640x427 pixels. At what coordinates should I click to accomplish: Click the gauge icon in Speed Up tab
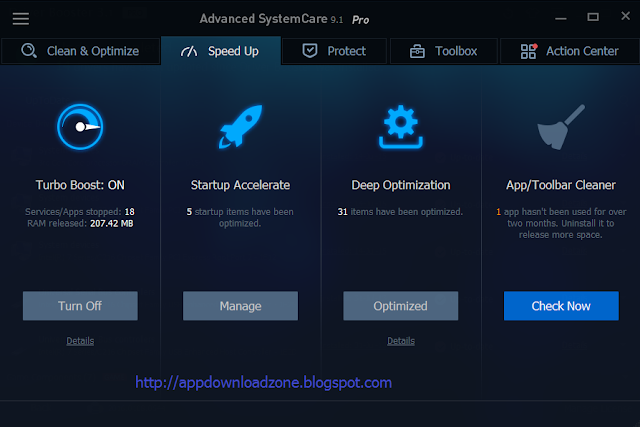(x=189, y=51)
